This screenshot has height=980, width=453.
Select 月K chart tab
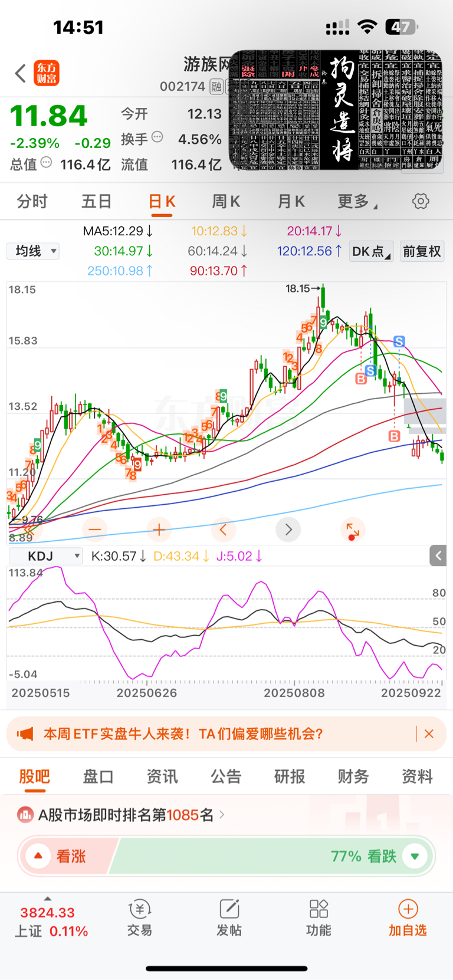click(291, 202)
